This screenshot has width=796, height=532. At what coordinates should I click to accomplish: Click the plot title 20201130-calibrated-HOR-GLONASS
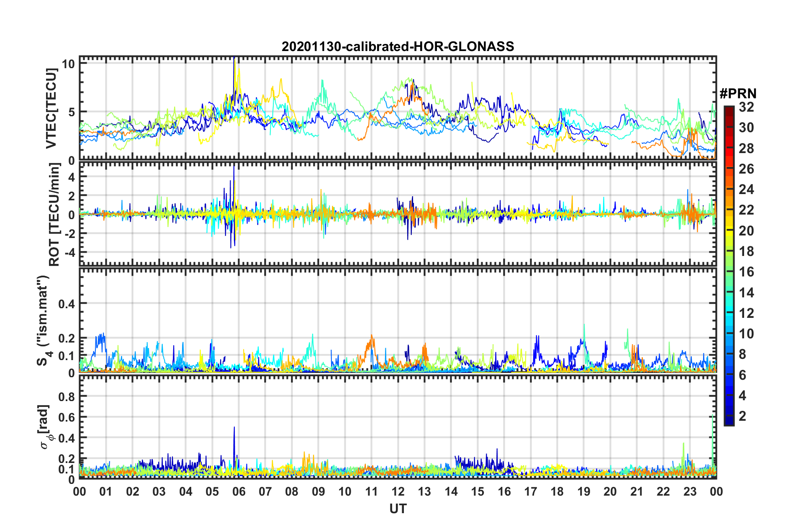398,46
